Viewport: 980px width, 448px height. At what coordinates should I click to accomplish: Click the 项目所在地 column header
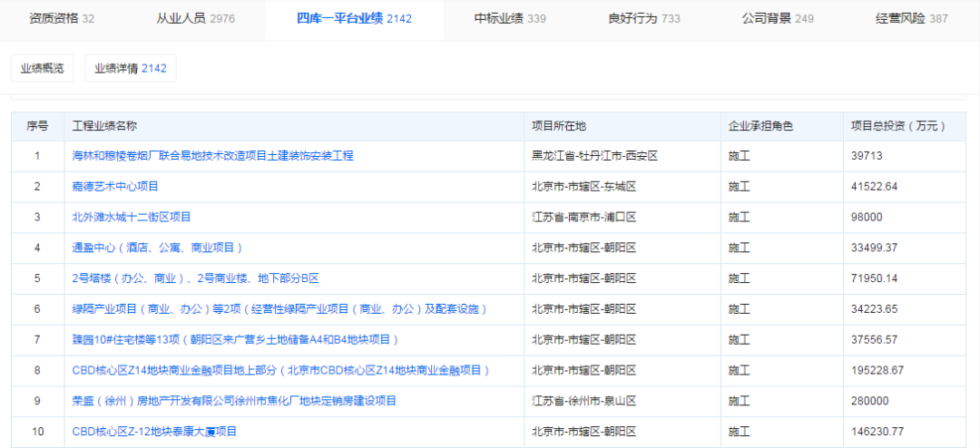[x=622, y=126]
